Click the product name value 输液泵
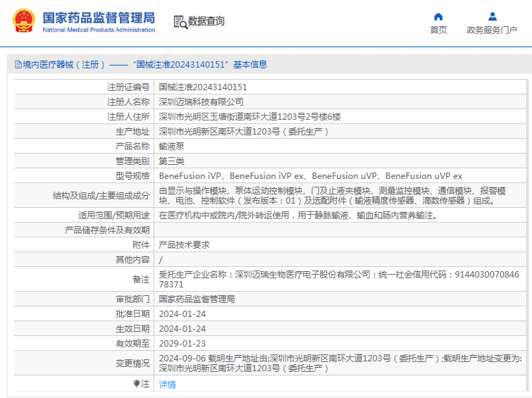The image size is (532, 398). 172,146
